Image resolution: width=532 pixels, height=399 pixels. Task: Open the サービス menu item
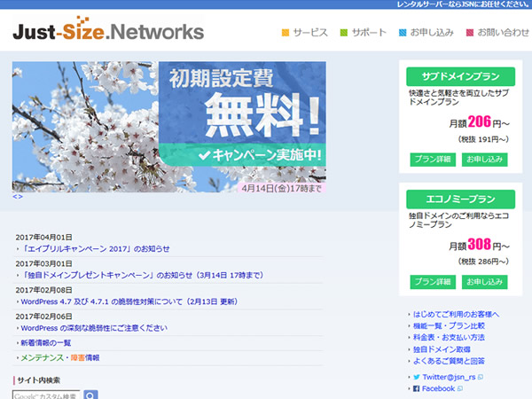(305, 33)
